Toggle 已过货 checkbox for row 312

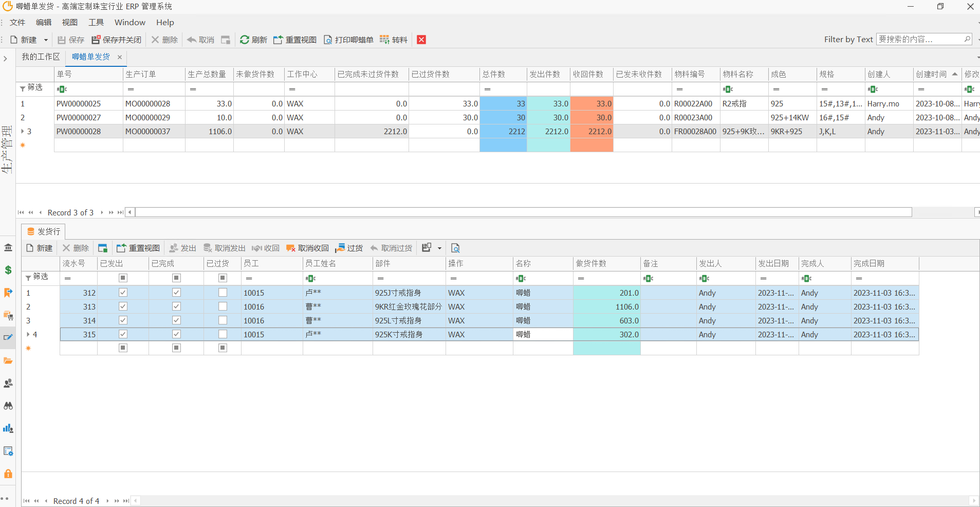click(x=223, y=293)
